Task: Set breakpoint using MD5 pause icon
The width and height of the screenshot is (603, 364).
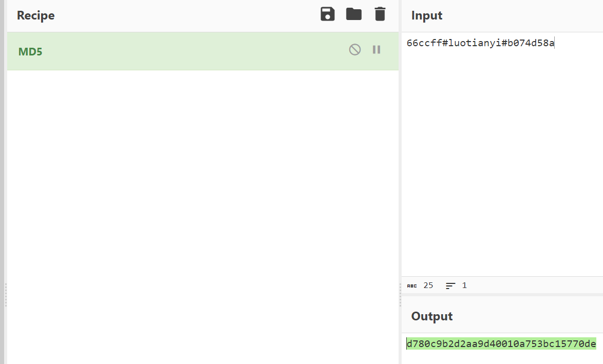Action: [376, 50]
